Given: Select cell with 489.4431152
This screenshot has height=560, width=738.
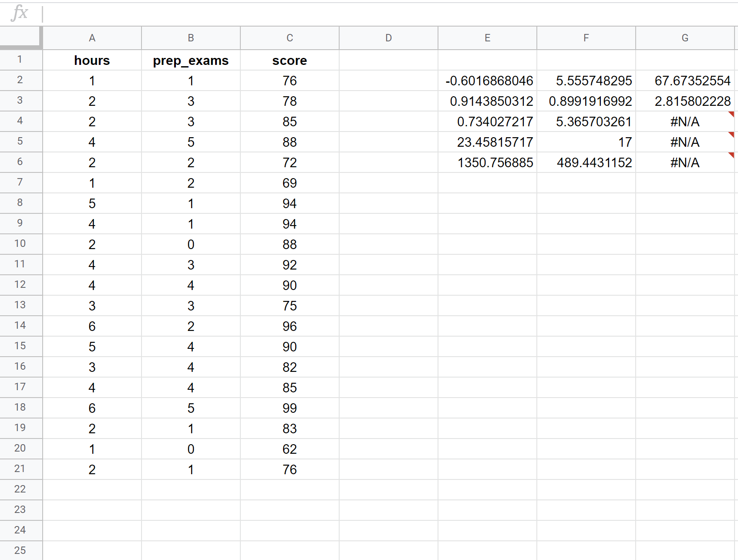Looking at the screenshot, I should 586,162.
